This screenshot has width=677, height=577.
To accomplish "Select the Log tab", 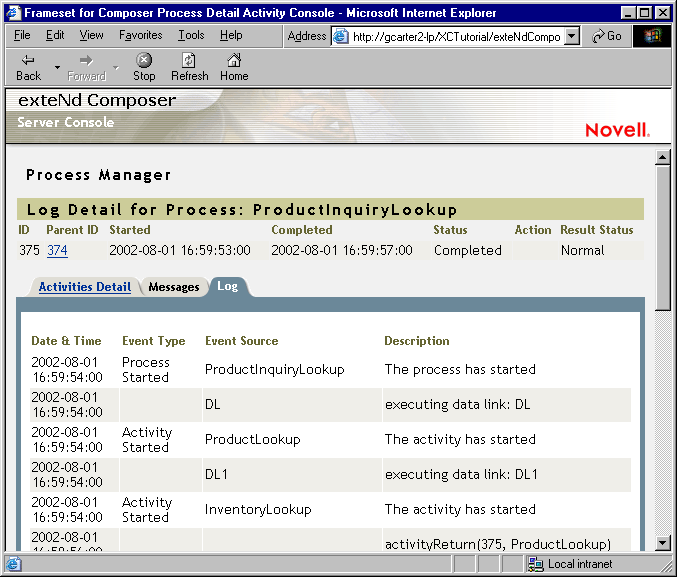I will pos(228,286).
